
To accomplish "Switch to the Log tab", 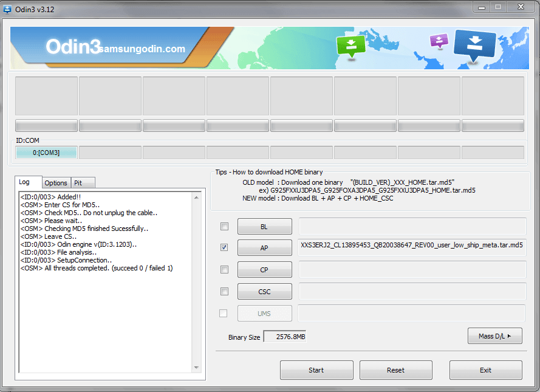I will (28, 182).
